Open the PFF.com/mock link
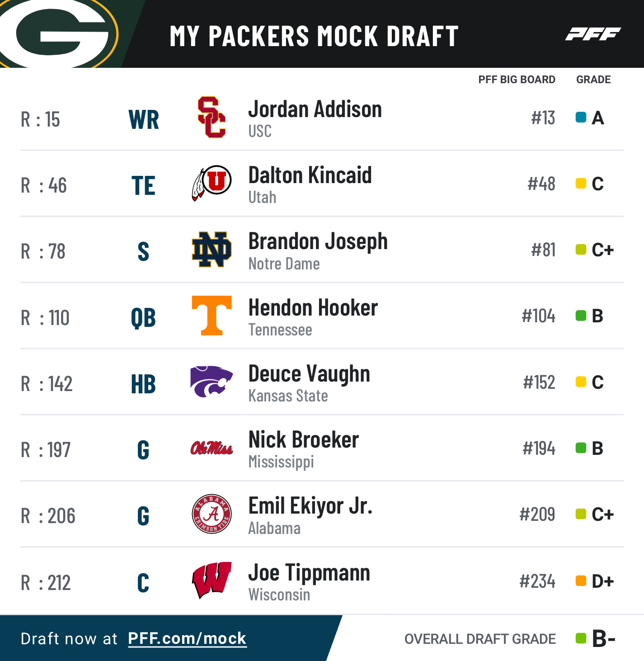 (187, 638)
